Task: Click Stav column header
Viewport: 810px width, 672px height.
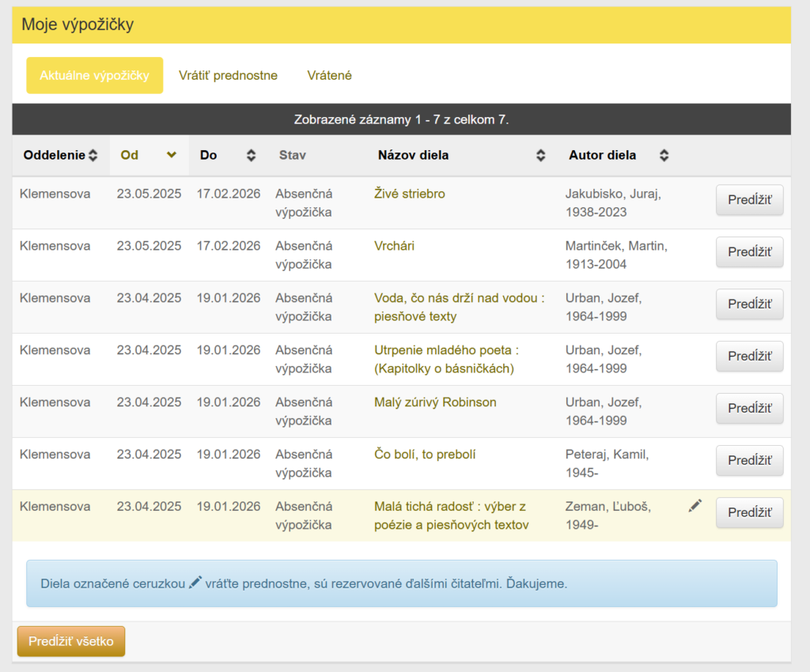Action: coord(293,156)
